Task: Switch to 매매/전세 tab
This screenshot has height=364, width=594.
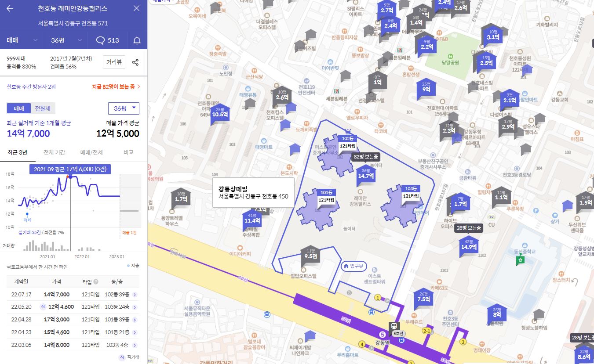Action: click(91, 152)
